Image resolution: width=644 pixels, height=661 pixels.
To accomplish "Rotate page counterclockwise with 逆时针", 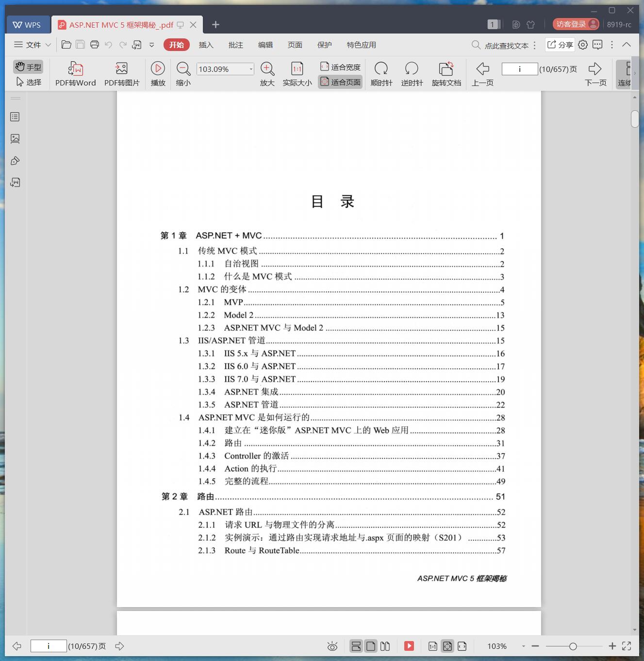I will tap(412, 74).
